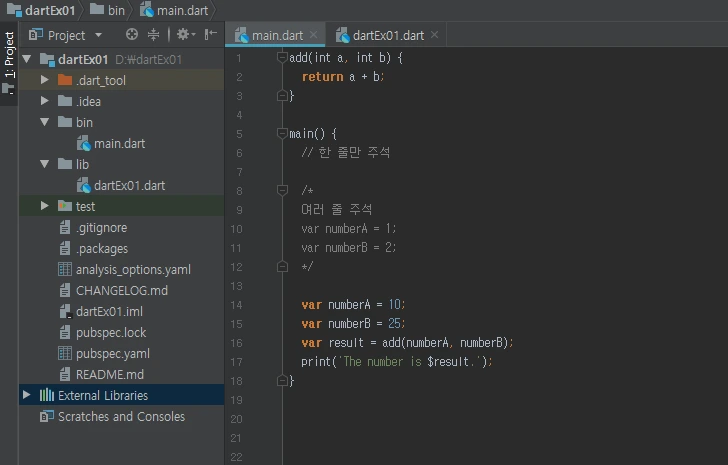This screenshot has height=465, width=728.
Task: Click line number 16 in gutter
Action: point(236,343)
